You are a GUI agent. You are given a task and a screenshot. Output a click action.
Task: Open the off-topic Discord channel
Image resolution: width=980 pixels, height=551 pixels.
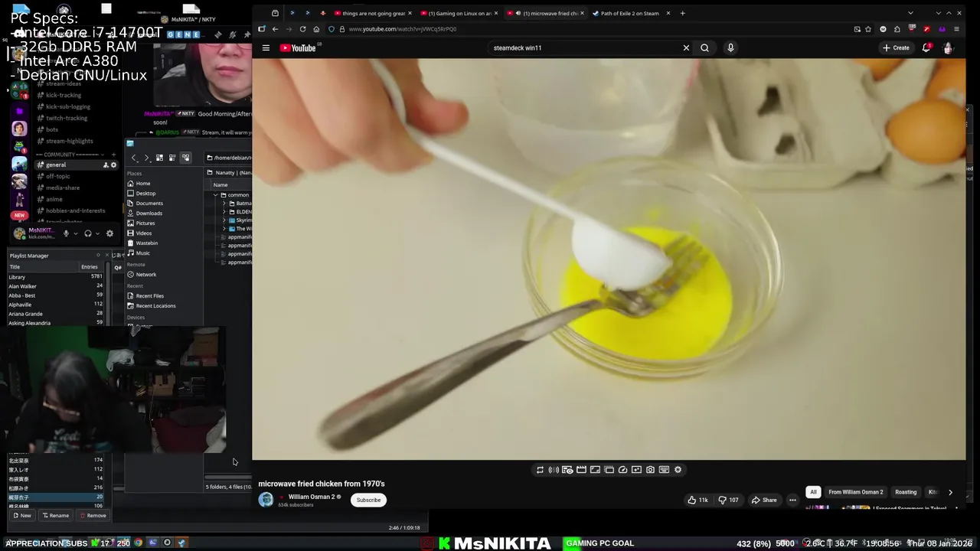pos(58,176)
